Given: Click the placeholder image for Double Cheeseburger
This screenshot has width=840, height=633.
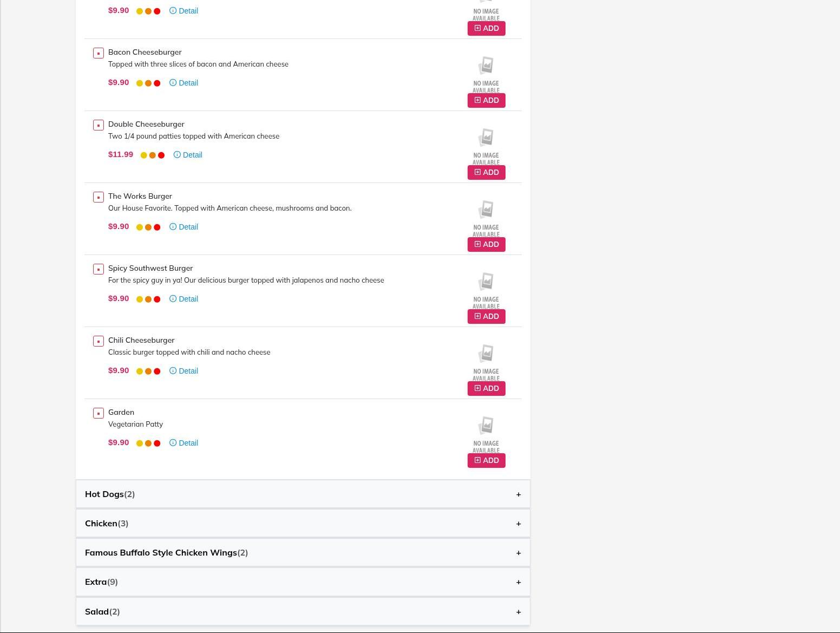Looking at the screenshot, I should click(486, 145).
